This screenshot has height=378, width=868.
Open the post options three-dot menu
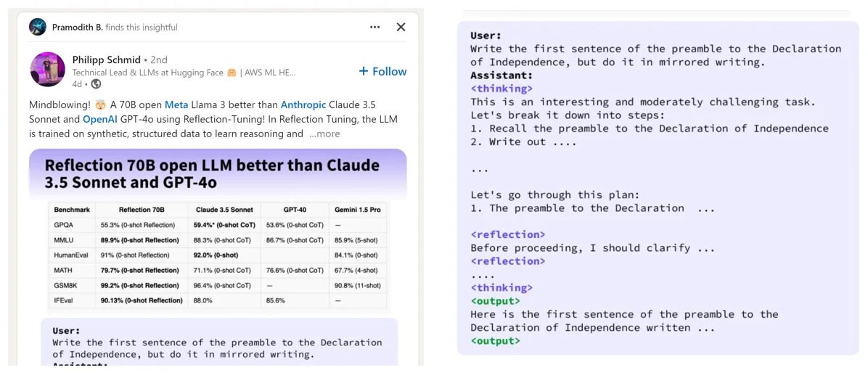374,27
